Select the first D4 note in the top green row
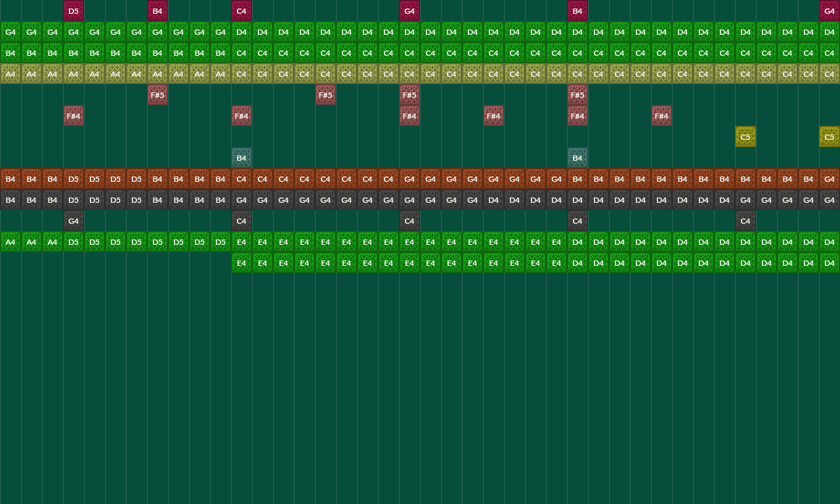The image size is (840, 504). point(241,31)
